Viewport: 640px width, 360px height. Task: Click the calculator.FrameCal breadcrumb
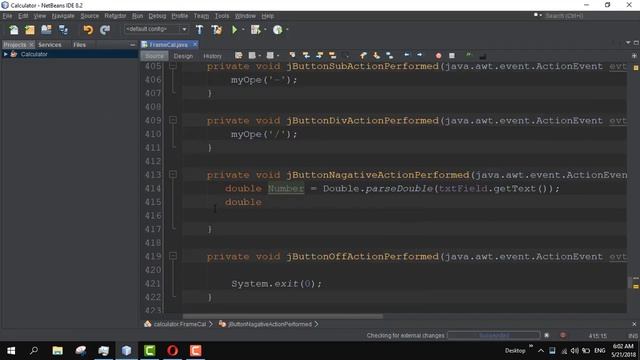click(x=180, y=324)
